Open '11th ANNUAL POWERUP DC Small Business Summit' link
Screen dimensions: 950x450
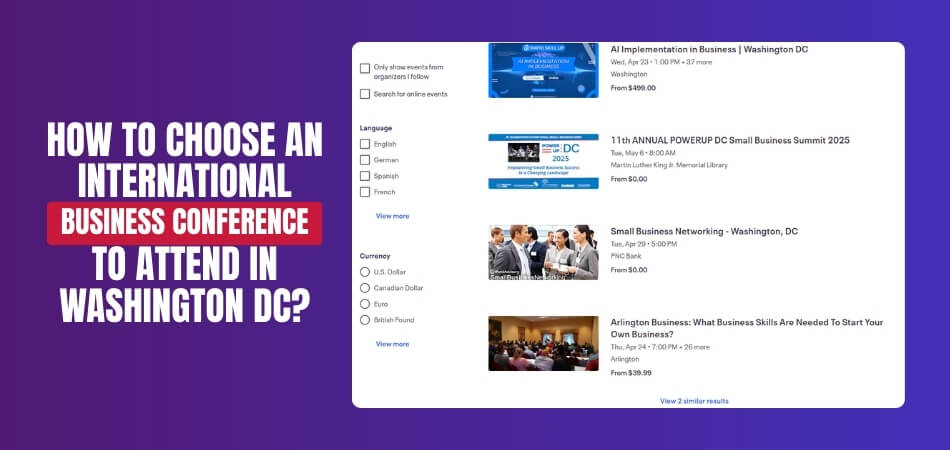(x=729, y=140)
